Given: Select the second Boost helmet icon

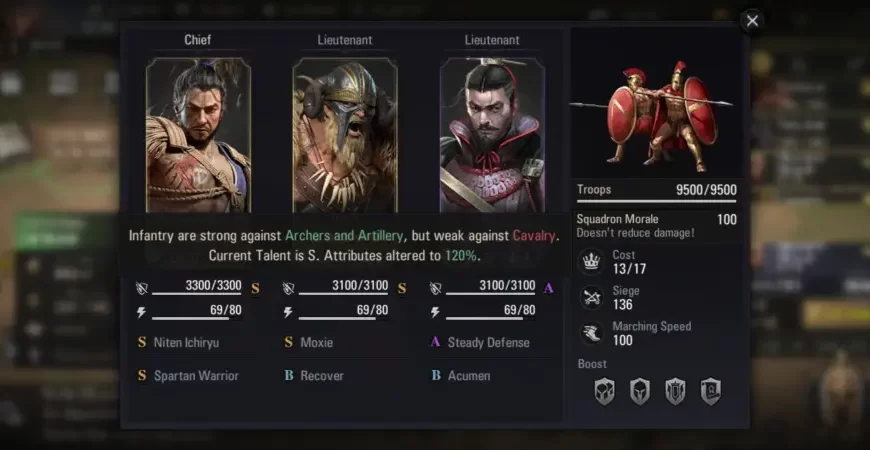Looking at the screenshot, I should (640, 392).
